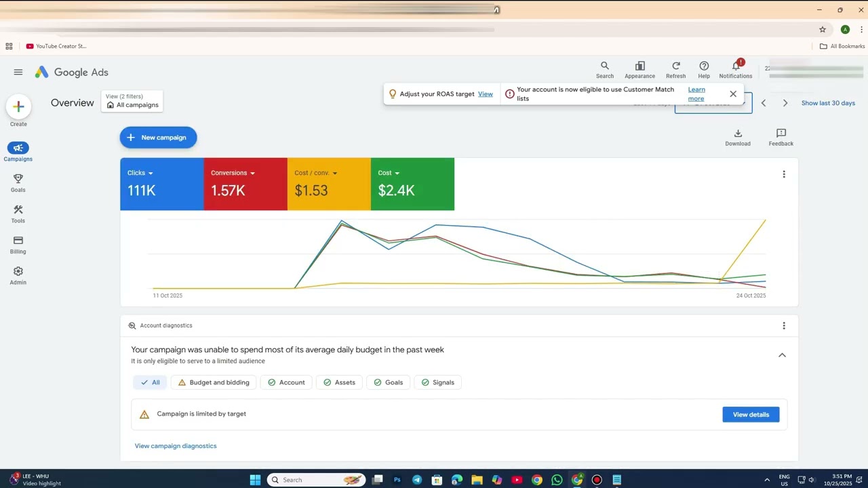The width and height of the screenshot is (868, 488).
Task: Open the Cost / conv. metric dropdown
Action: (315, 173)
